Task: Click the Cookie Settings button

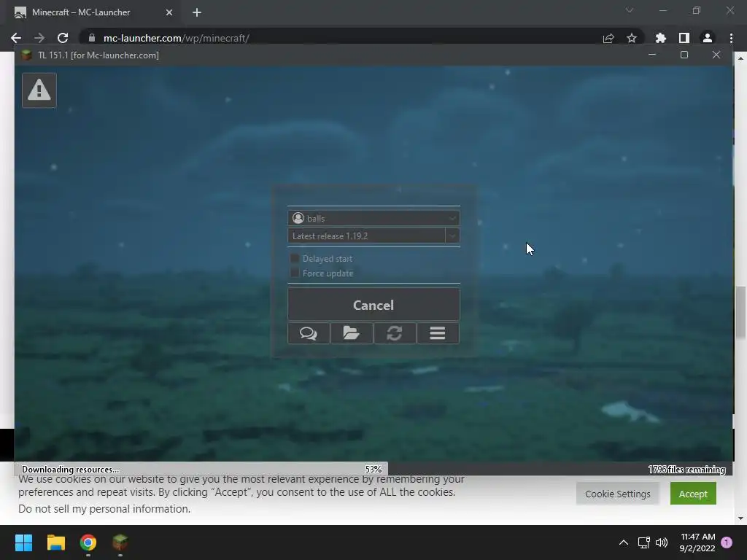Action: tap(617, 494)
